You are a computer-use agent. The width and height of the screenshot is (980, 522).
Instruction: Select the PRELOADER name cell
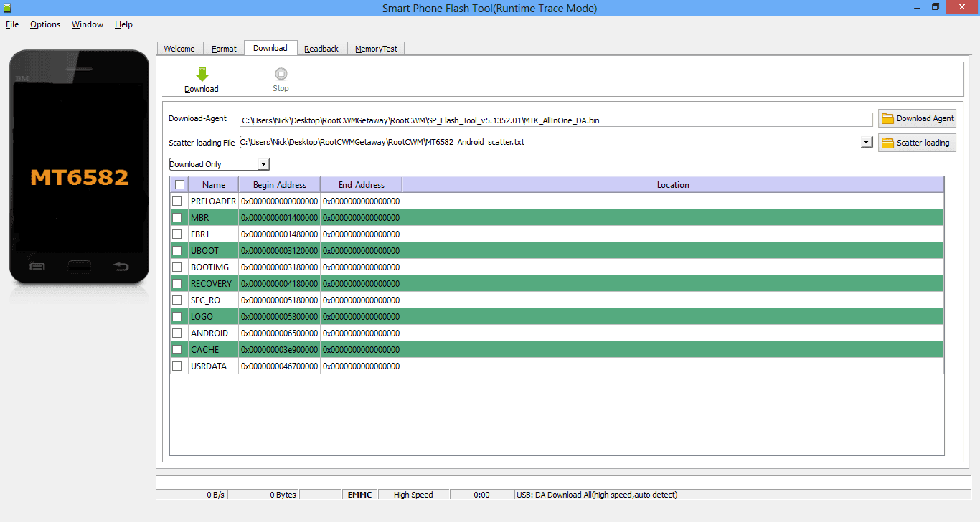point(213,201)
